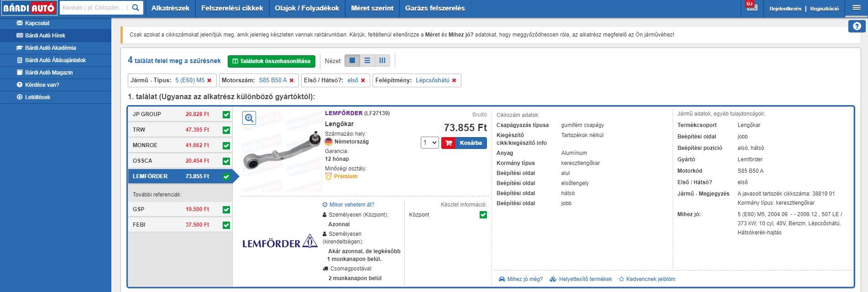Image resolution: width=868 pixels, height=292 pixels.
Task: Click the Központ stock availability checkmark
Action: 483,215
